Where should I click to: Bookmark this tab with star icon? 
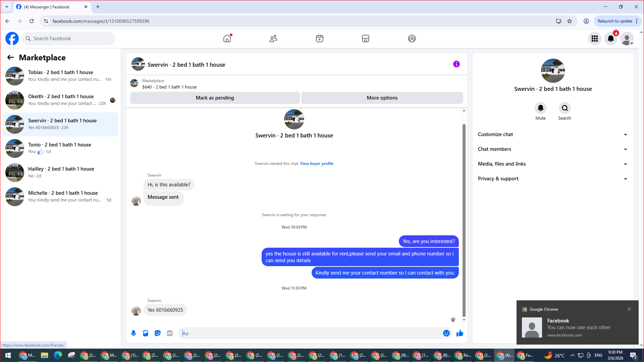click(x=570, y=21)
